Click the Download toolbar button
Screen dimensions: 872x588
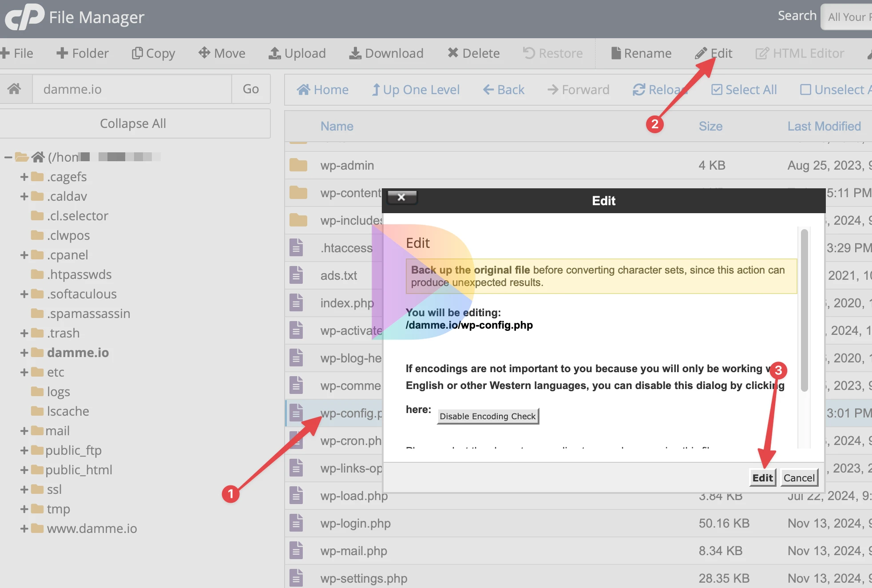[386, 53]
